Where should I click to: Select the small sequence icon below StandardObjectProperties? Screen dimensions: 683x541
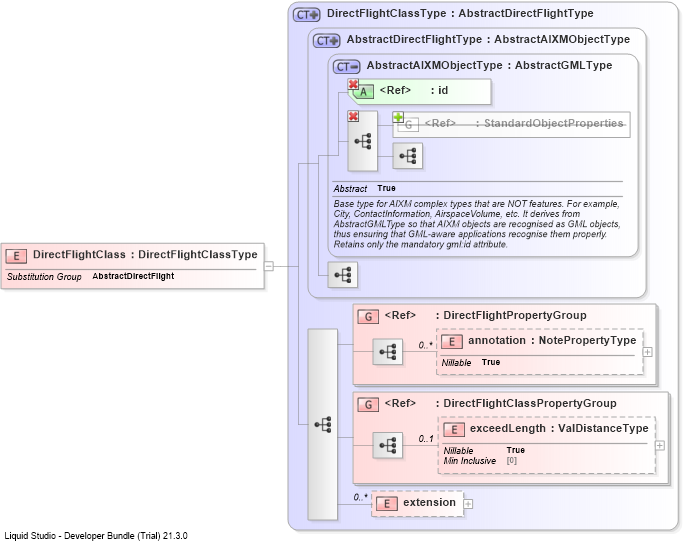click(x=408, y=156)
